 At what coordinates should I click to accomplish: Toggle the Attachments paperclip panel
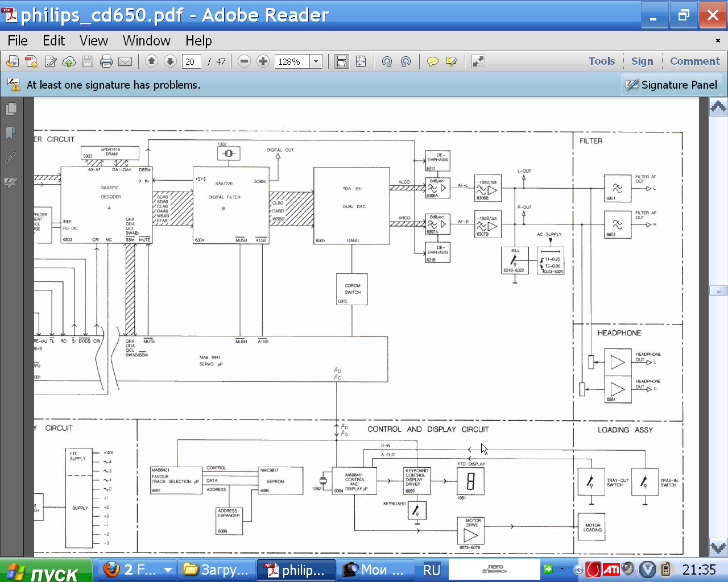click(x=11, y=157)
